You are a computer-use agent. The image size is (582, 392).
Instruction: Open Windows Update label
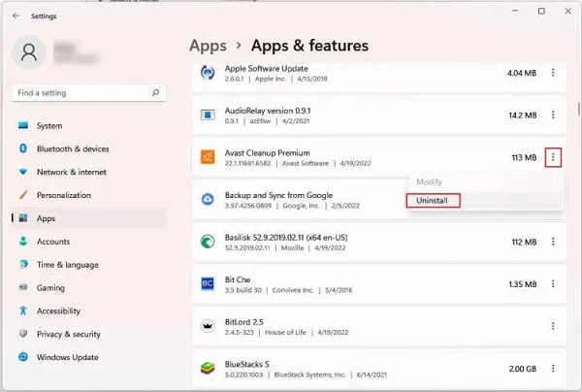68,357
